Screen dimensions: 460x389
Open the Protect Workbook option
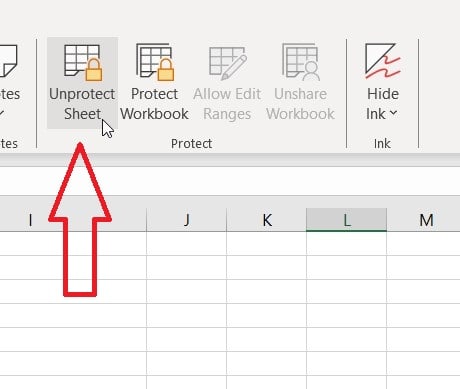coord(154,83)
